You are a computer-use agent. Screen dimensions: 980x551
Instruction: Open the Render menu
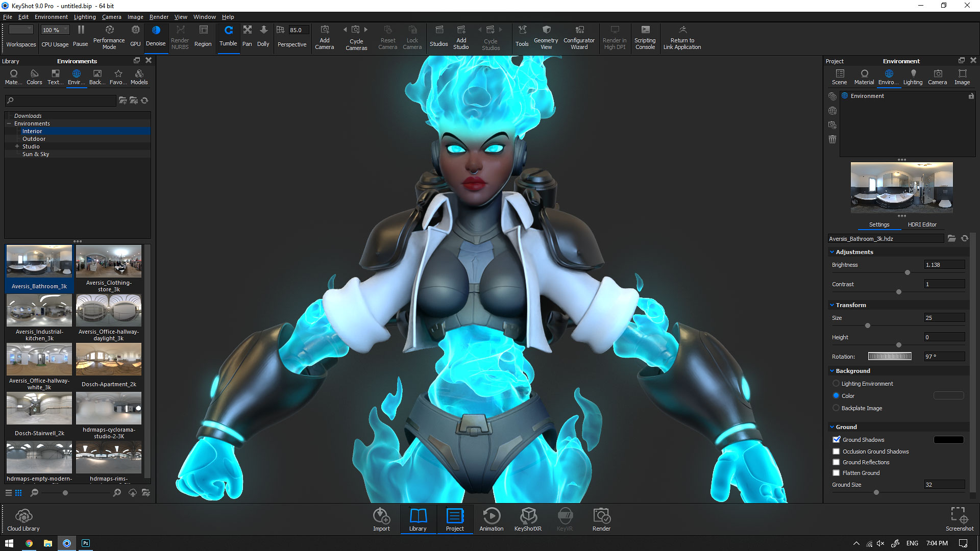click(159, 17)
